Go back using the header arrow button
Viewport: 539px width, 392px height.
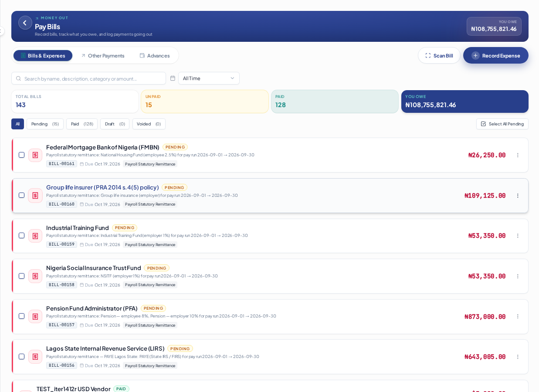pos(25,23)
